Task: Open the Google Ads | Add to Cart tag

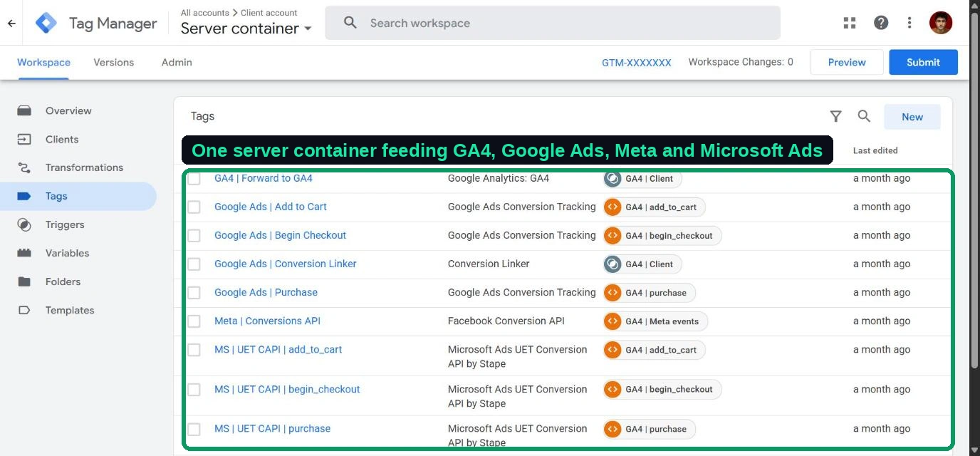Action: point(271,207)
